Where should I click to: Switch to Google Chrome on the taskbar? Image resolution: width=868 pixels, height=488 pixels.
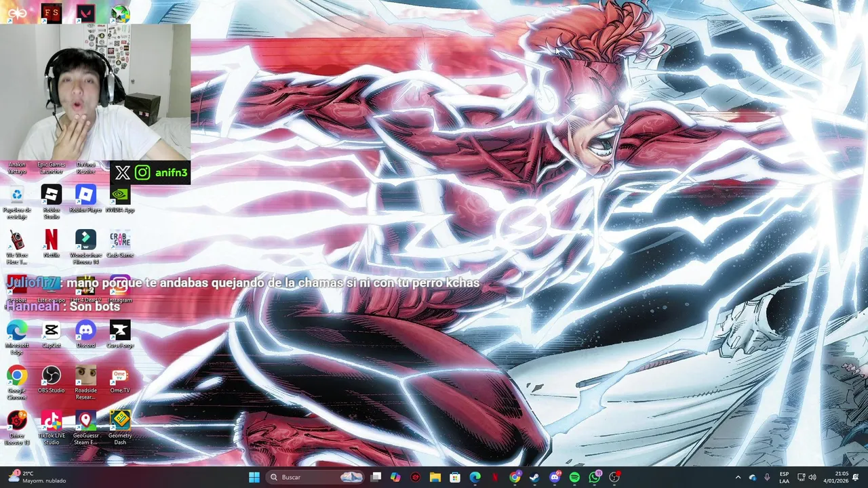point(515,477)
